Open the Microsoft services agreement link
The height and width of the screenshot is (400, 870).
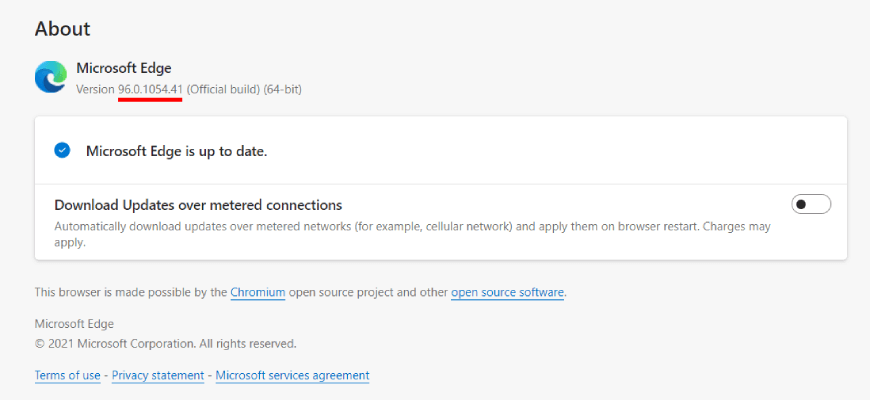pos(292,376)
